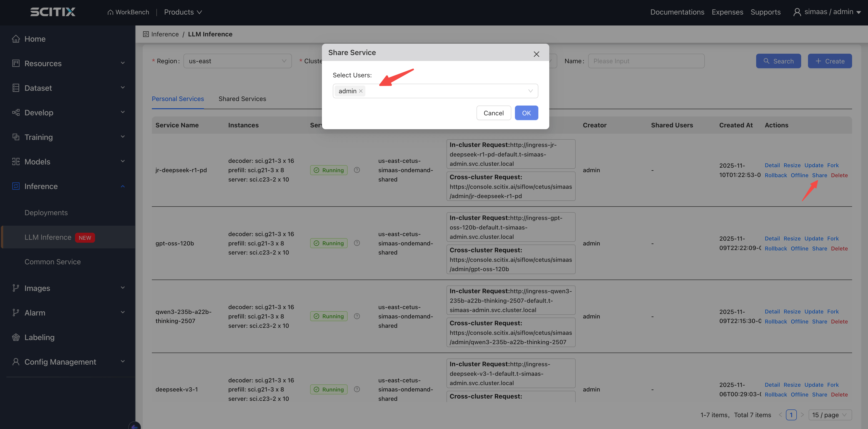This screenshot has width=868, height=429.
Task: Open Common Service in the sidebar
Action: 53,262
